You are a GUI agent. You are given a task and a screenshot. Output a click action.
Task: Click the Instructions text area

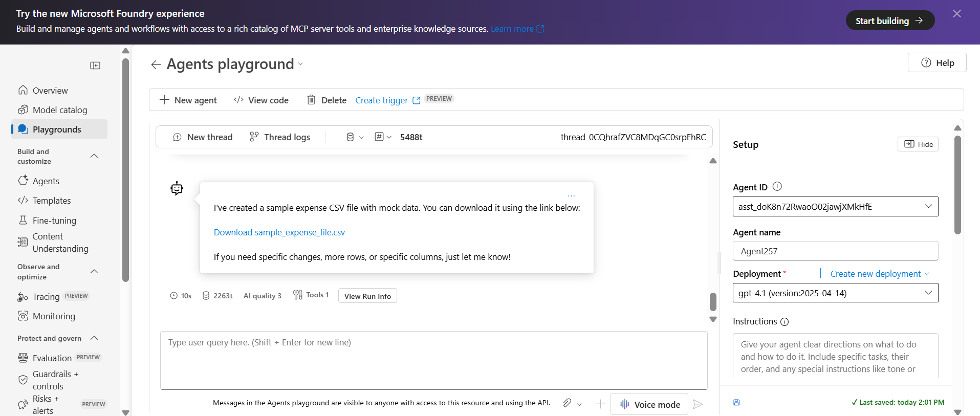coord(835,356)
